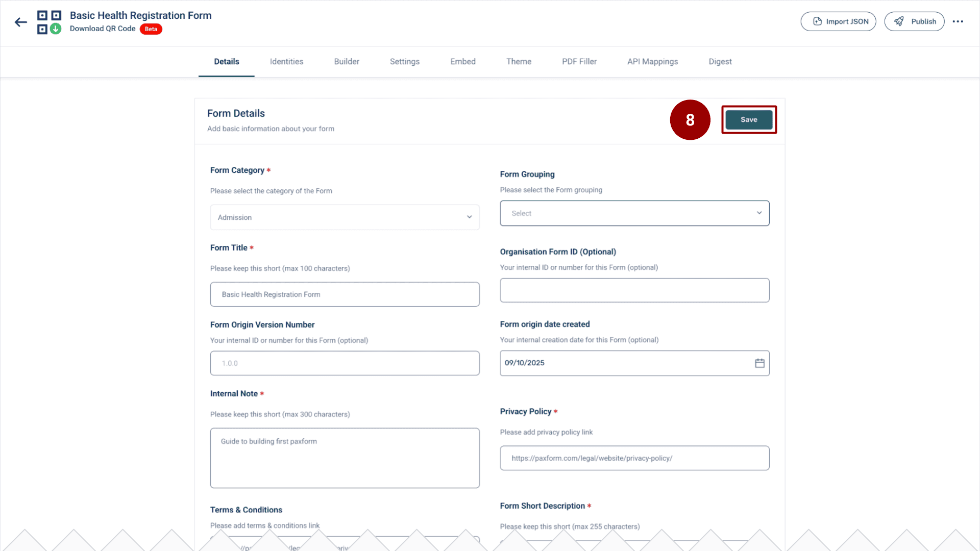Click the Organisation Form ID field
Viewport: 980px width, 551px height.
coord(634,290)
